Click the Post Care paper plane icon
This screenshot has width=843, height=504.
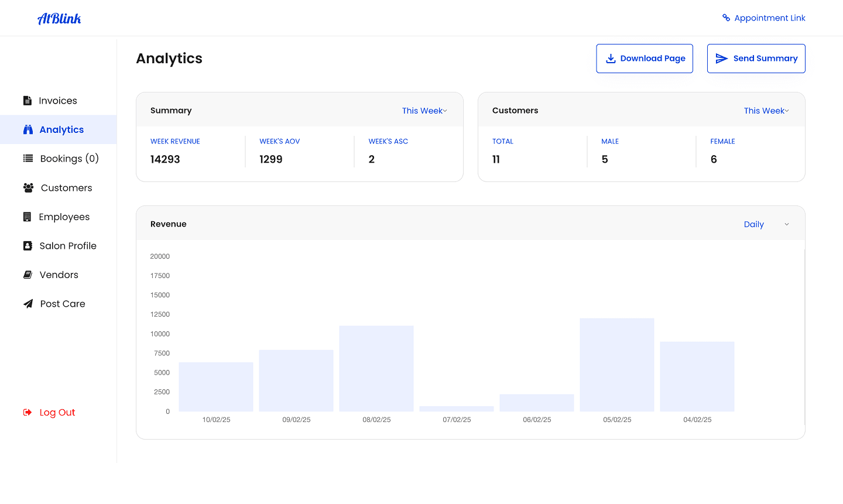[28, 304]
